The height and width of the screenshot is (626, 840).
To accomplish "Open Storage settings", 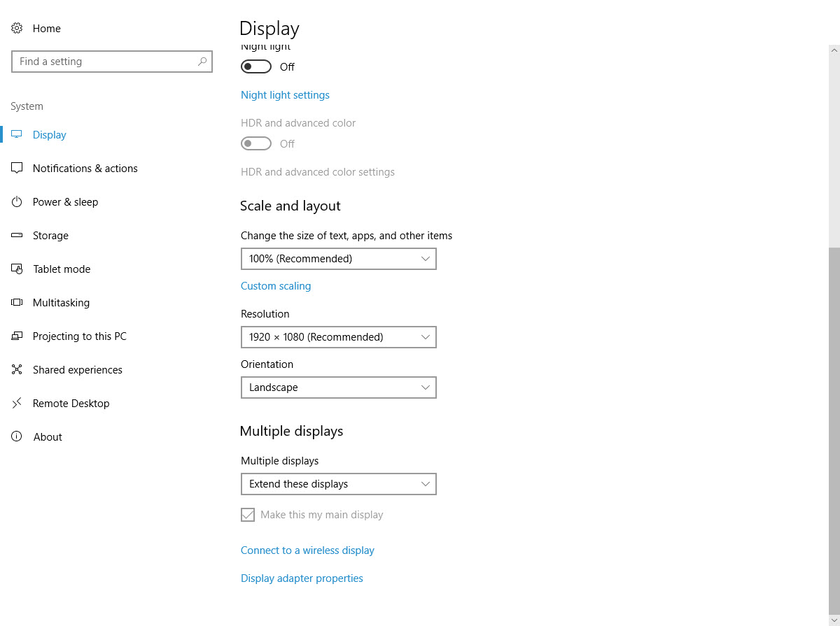I will pyautogui.click(x=17, y=235).
